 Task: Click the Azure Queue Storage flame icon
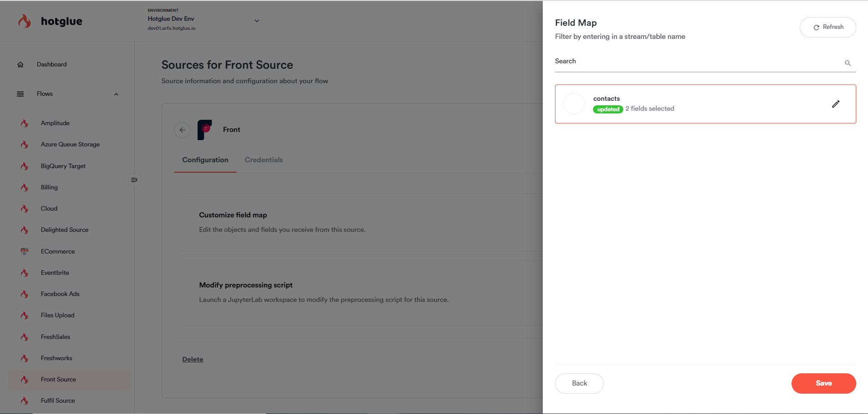tap(24, 145)
